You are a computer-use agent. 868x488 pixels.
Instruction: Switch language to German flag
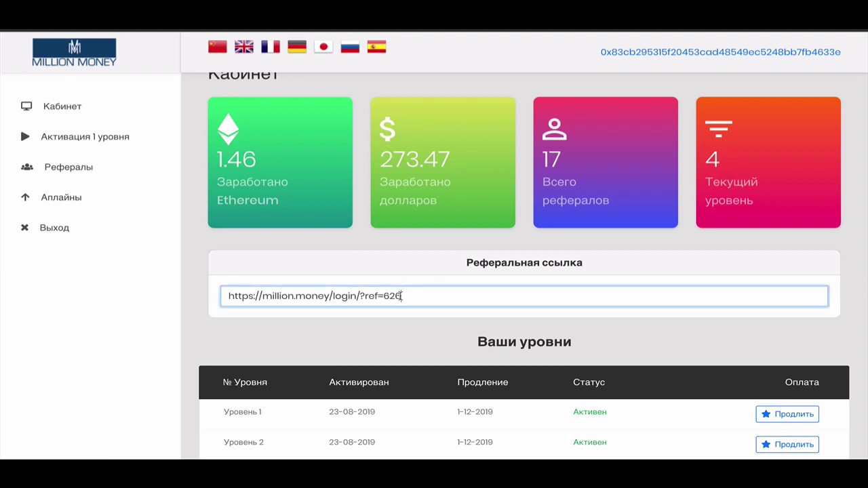click(297, 47)
